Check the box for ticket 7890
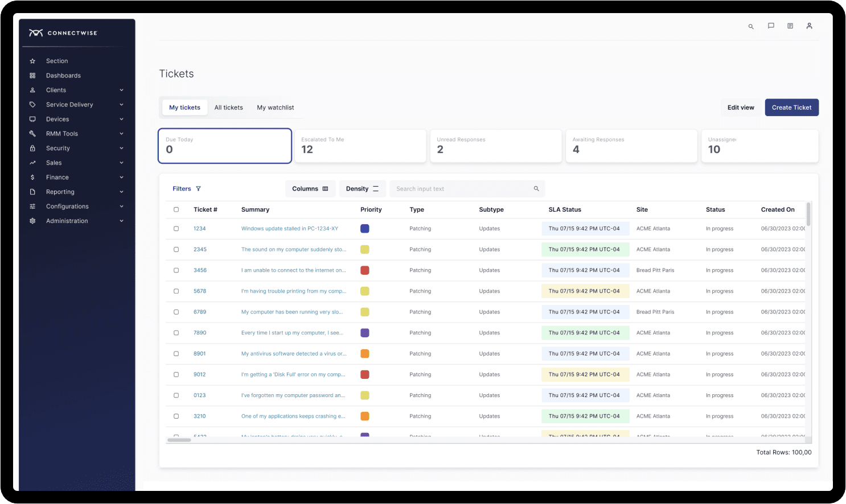The height and width of the screenshot is (504, 846). (176, 333)
